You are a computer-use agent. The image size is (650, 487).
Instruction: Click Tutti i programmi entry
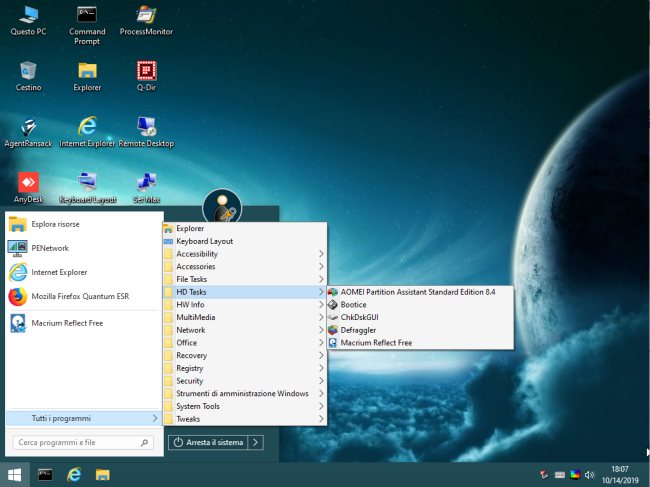coord(83,418)
